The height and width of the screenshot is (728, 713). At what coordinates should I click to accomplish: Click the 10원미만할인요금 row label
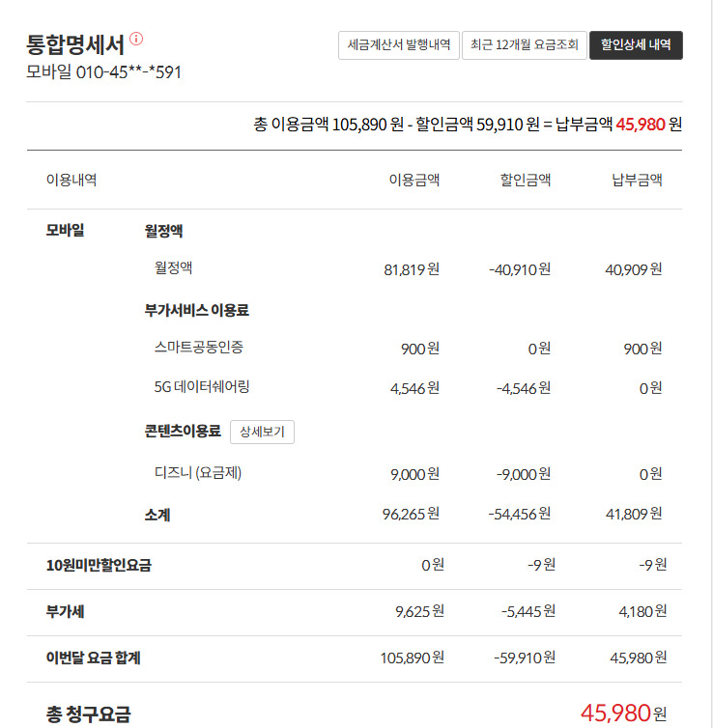click(x=99, y=565)
